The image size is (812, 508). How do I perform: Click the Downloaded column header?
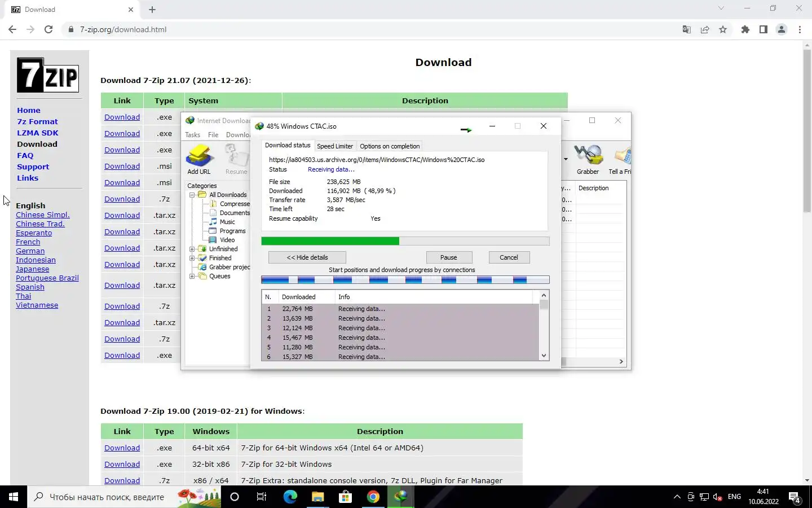tap(307, 297)
